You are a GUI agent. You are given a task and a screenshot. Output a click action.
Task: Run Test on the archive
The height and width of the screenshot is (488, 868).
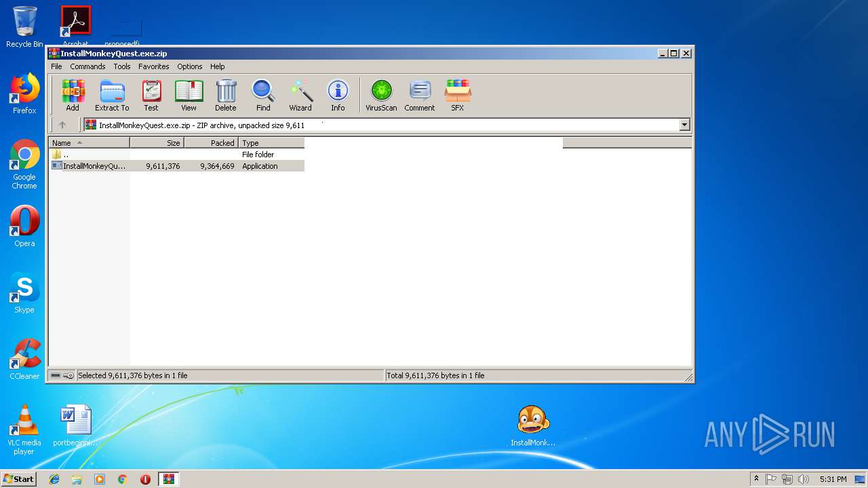(x=151, y=96)
